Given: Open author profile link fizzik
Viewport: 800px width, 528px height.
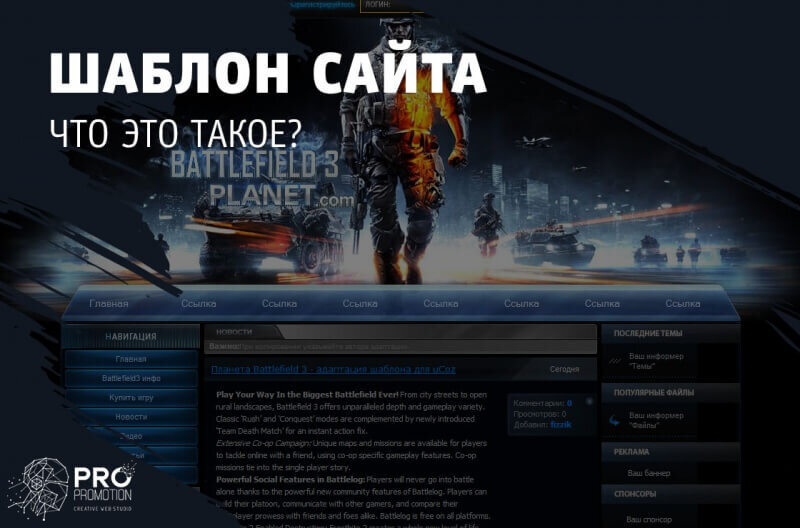Looking at the screenshot, I should [561, 424].
